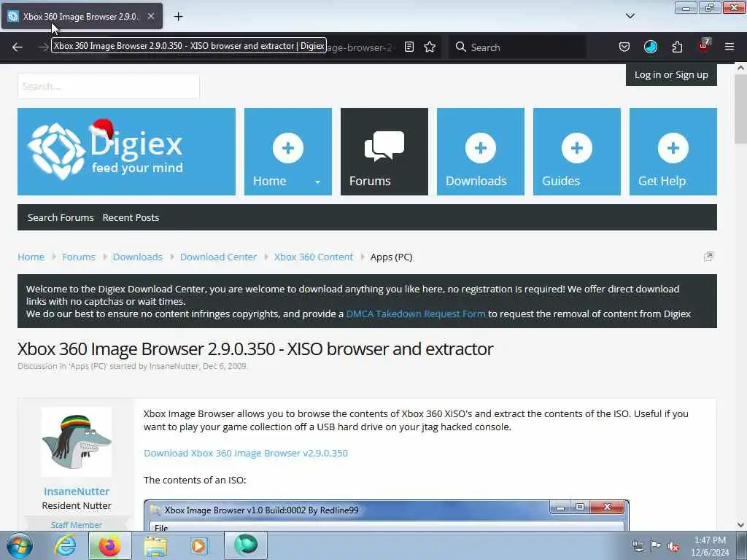The height and width of the screenshot is (560, 747).
Task: Open Windows Explorer folder in taskbar
Action: click(x=156, y=546)
